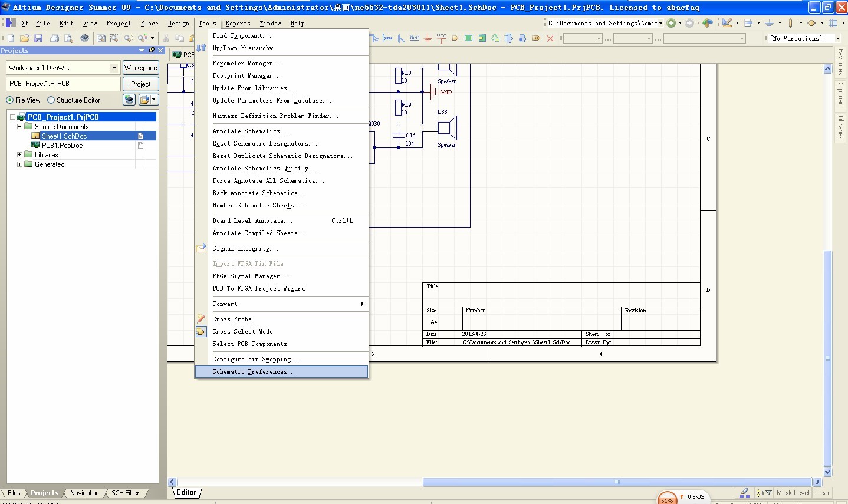Click the Place Net Label icon

point(415,38)
